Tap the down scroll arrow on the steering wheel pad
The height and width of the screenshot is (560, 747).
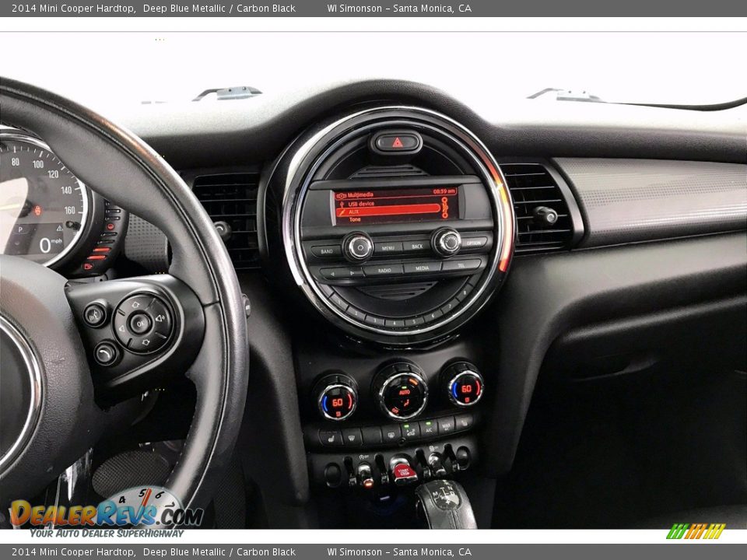[146, 342]
